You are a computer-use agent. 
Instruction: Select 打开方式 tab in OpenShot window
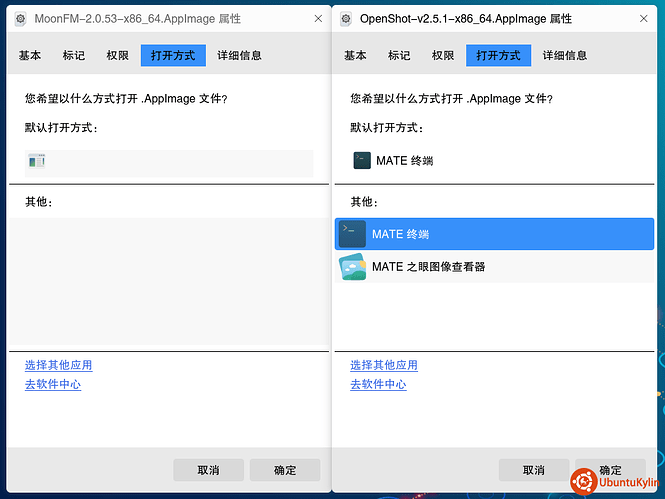tap(498, 56)
